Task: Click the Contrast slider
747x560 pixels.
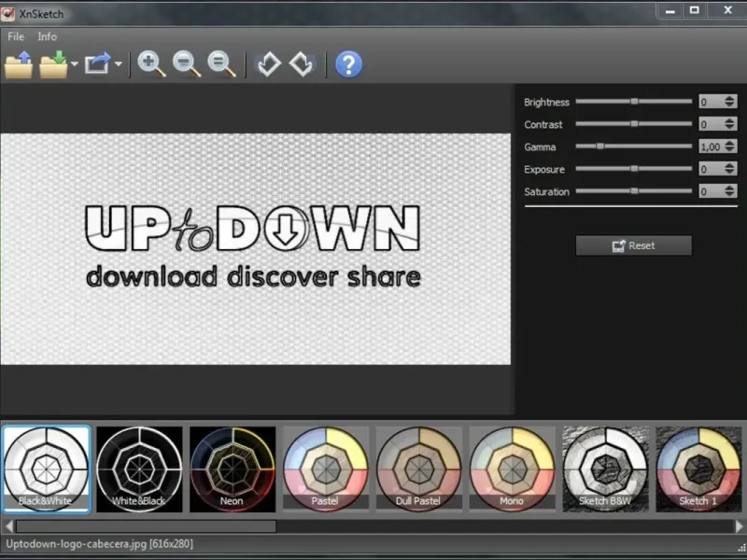Action: 634,124
